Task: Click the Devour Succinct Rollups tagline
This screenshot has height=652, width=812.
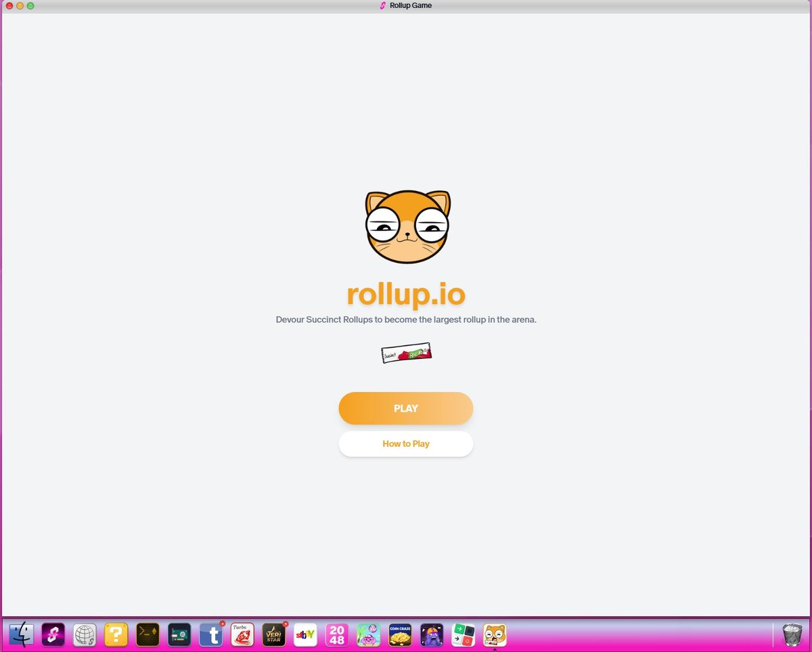Action: pos(406,320)
